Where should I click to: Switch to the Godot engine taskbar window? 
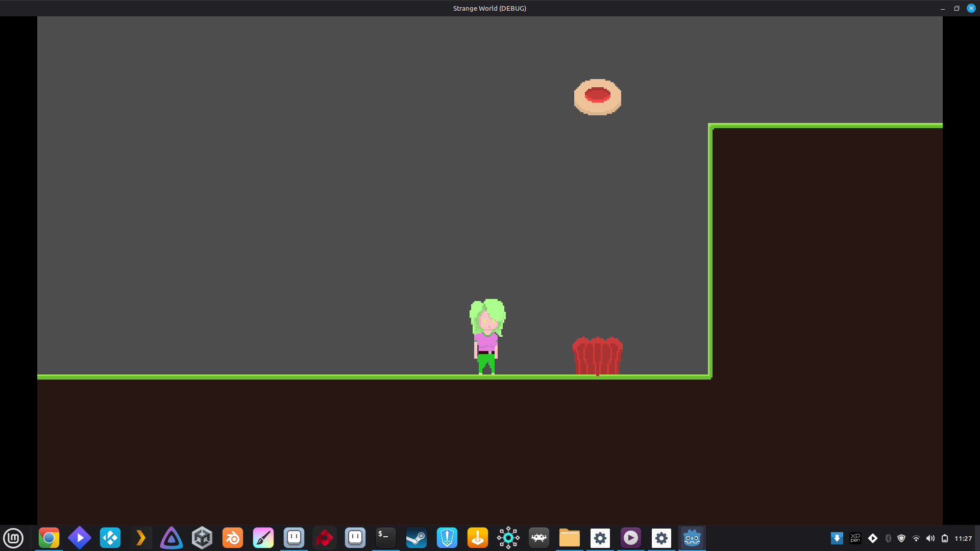point(692,538)
